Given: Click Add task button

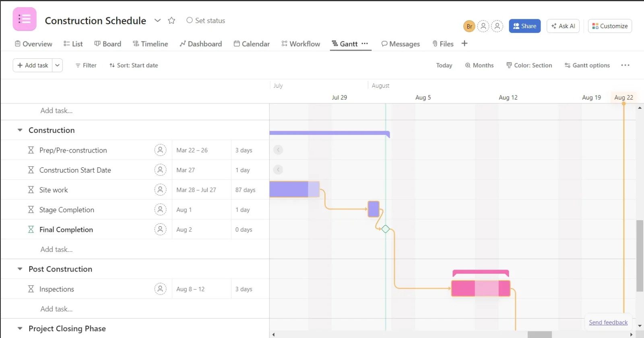Looking at the screenshot, I should [33, 65].
